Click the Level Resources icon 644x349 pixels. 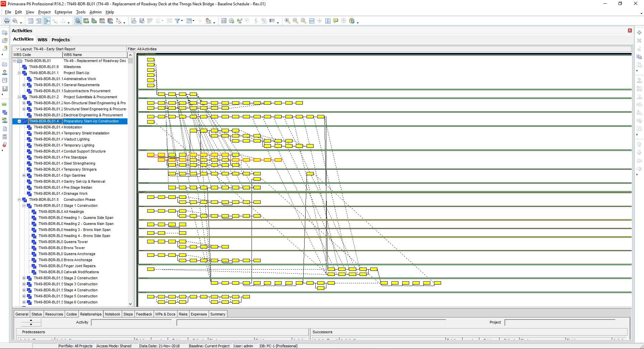click(240, 21)
